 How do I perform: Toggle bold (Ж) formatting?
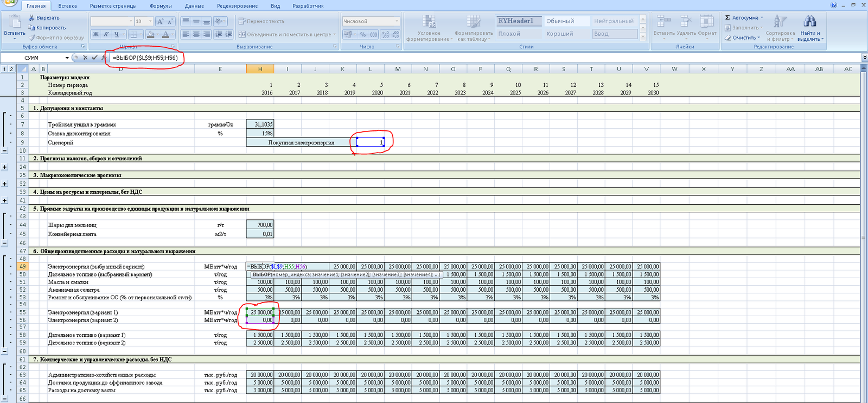pyautogui.click(x=96, y=34)
